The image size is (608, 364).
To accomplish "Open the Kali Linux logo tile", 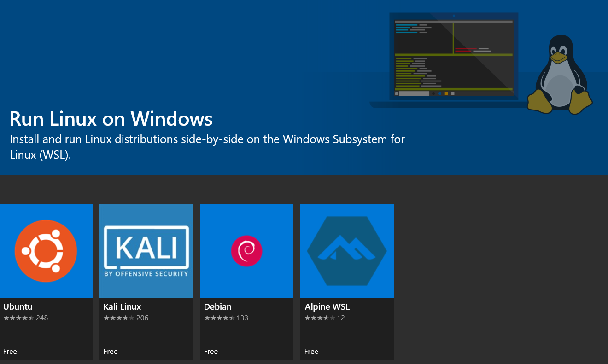I will [x=146, y=251].
